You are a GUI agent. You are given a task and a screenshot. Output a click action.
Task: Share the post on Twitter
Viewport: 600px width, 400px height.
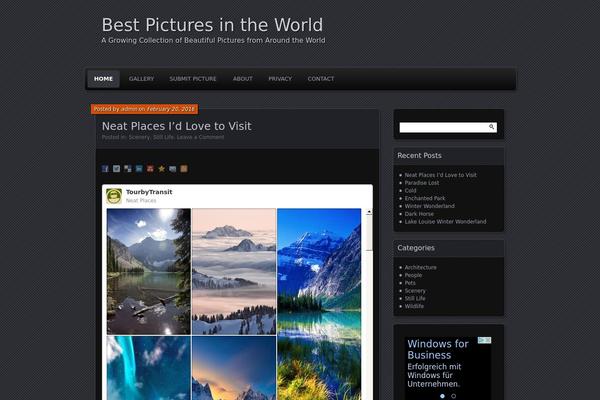coord(116,169)
